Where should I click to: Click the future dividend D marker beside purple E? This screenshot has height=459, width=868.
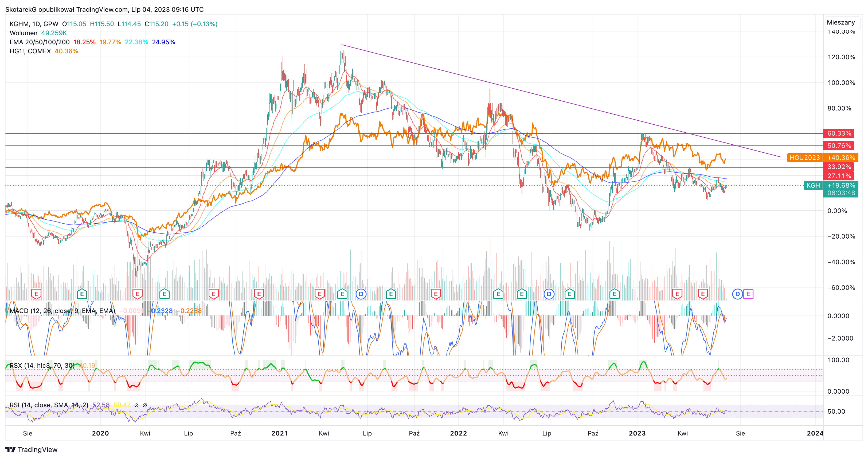pyautogui.click(x=737, y=294)
